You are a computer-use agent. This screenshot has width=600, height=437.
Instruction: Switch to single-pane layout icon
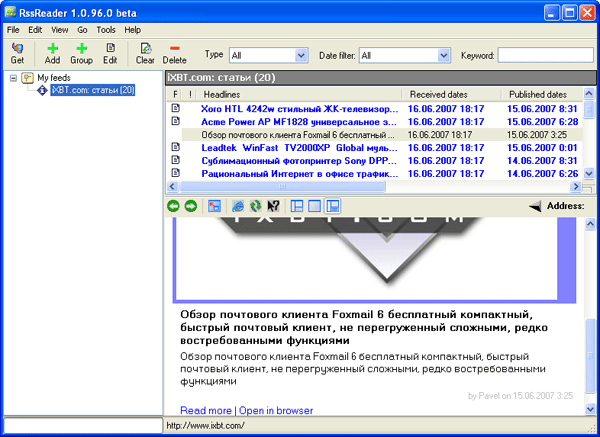pos(315,206)
